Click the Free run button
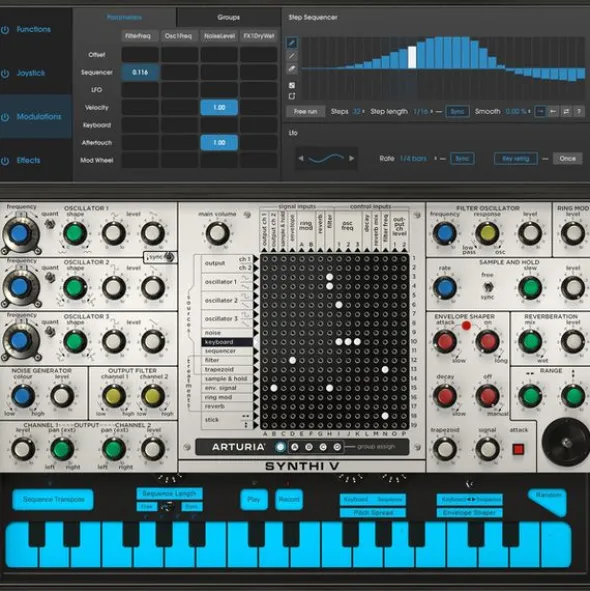Screen dimensions: 590x591 click(x=305, y=112)
